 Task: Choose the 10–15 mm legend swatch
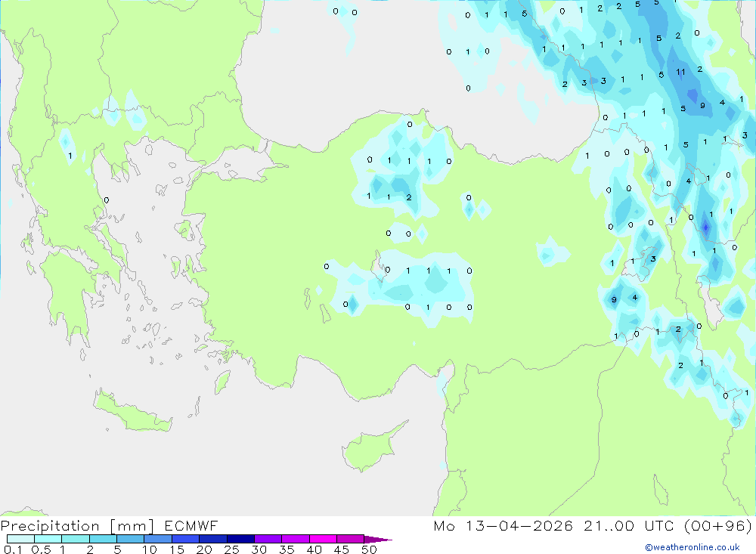click(158, 539)
